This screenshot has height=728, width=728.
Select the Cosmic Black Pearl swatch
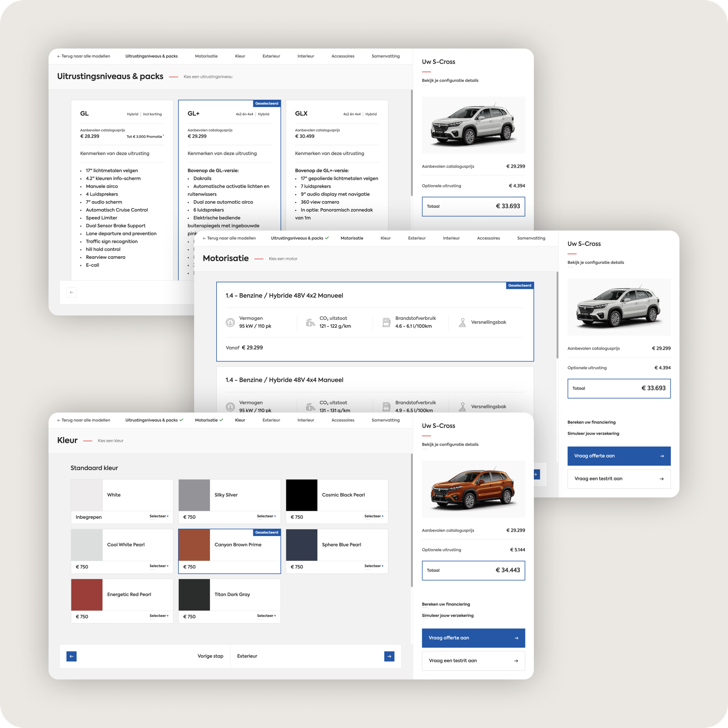pos(301,495)
